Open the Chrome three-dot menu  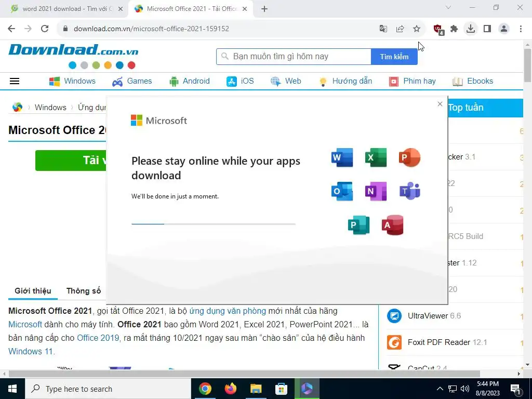521,29
